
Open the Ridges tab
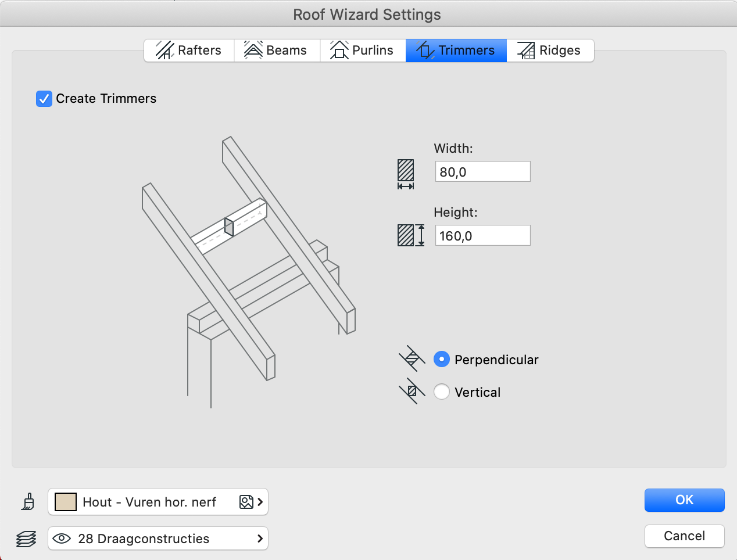[550, 51]
